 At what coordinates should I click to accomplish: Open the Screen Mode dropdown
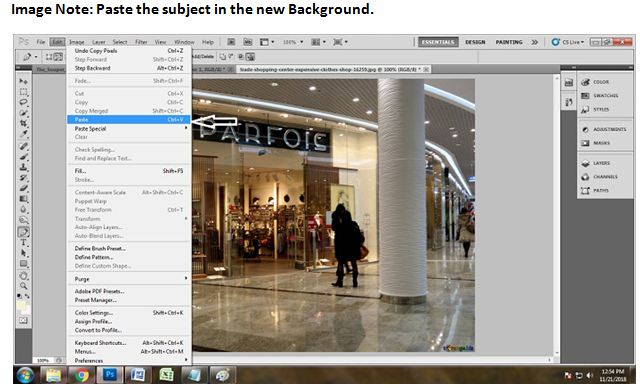(340, 42)
